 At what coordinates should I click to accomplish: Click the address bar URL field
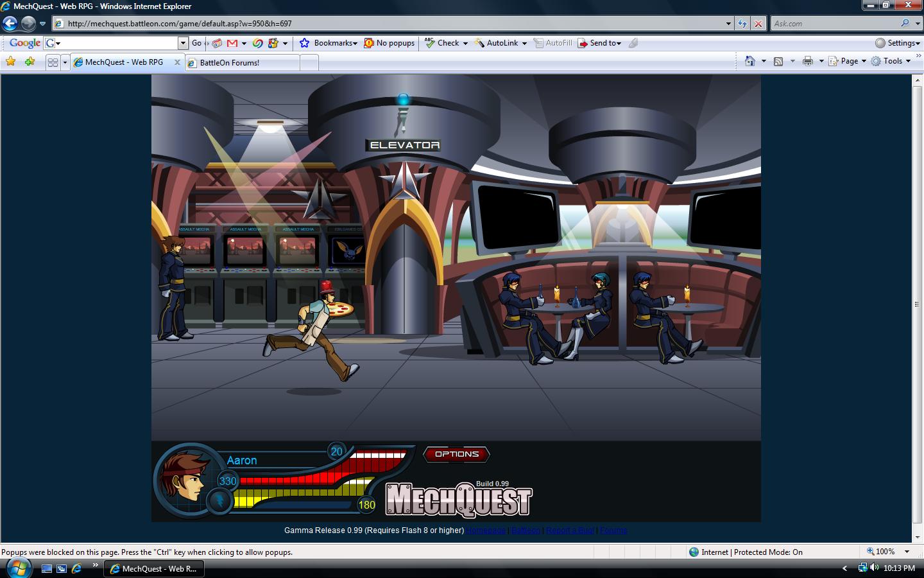pyautogui.click(x=391, y=24)
